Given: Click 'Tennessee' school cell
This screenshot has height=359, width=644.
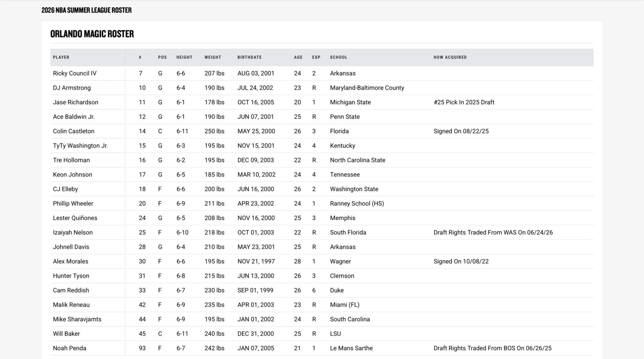Looking at the screenshot, I should pyautogui.click(x=345, y=175).
